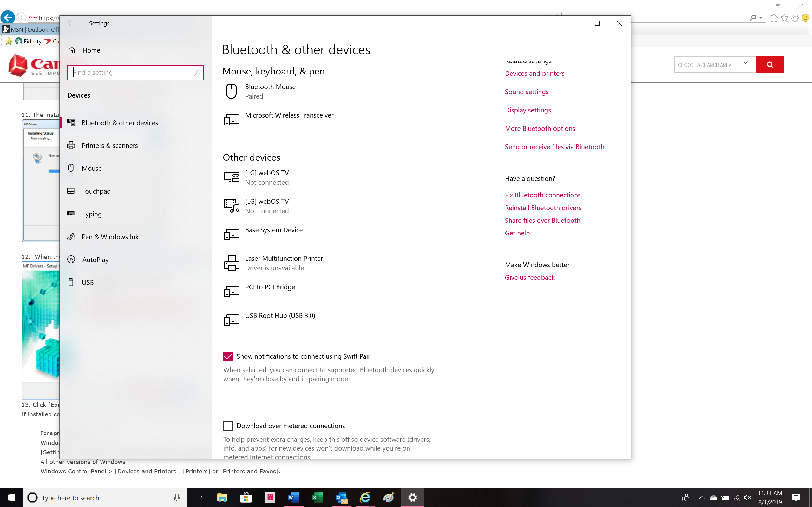Click the back arrow in Settings window
812x507 pixels.
pyautogui.click(x=71, y=23)
